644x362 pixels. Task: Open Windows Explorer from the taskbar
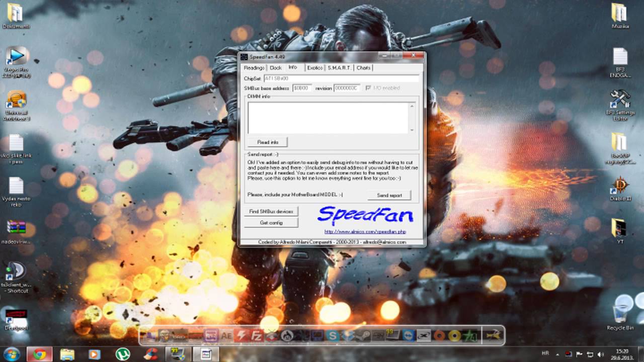tap(67, 354)
